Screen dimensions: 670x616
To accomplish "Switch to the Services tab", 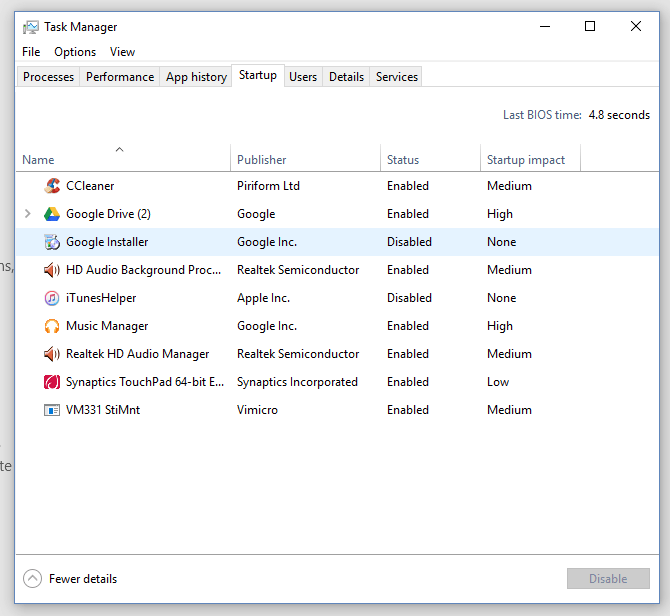I will coord(397,77).
